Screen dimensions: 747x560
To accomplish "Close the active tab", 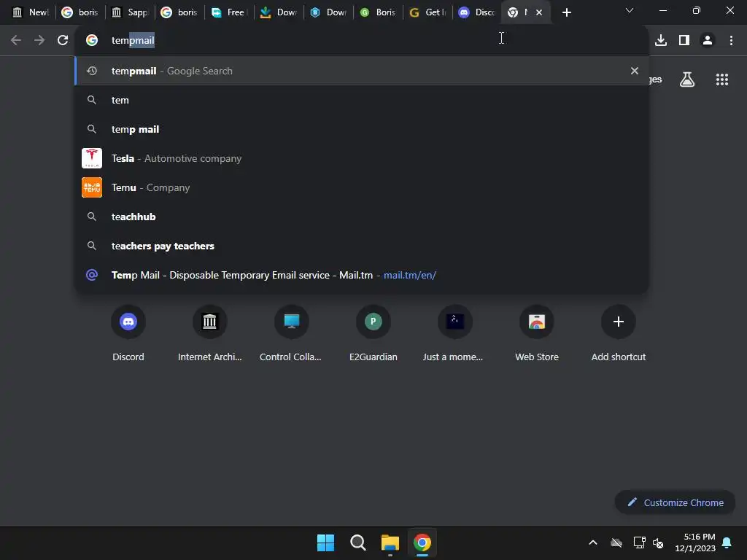I will pyautogui.click(x=539, y=12).
